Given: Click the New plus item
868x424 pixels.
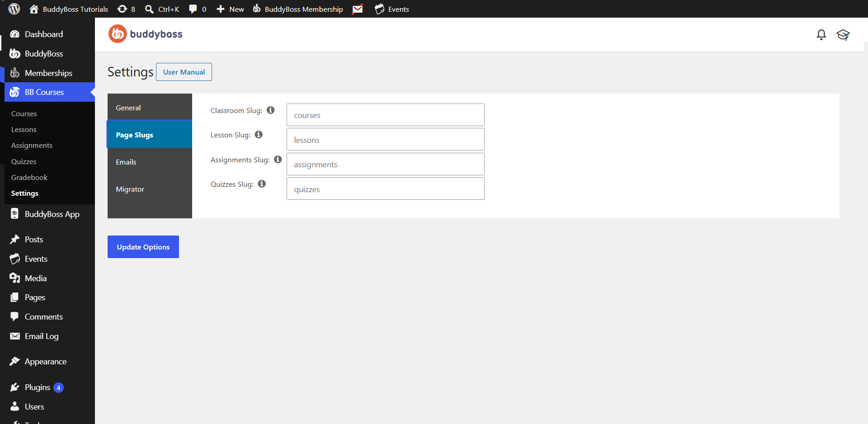Looking at the screenshot, I should [x=230, y=9].
